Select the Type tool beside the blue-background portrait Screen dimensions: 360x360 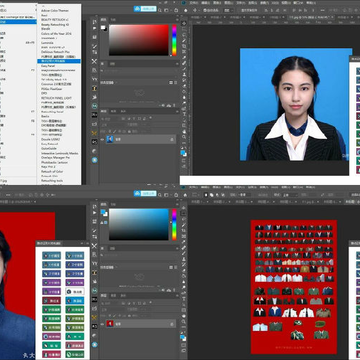point(184,114)
